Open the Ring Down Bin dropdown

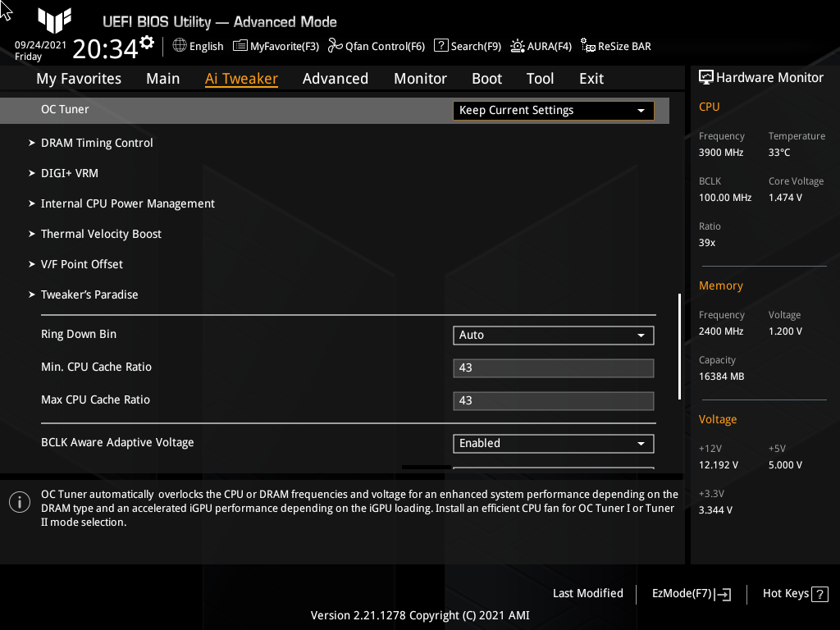point(554,336)
